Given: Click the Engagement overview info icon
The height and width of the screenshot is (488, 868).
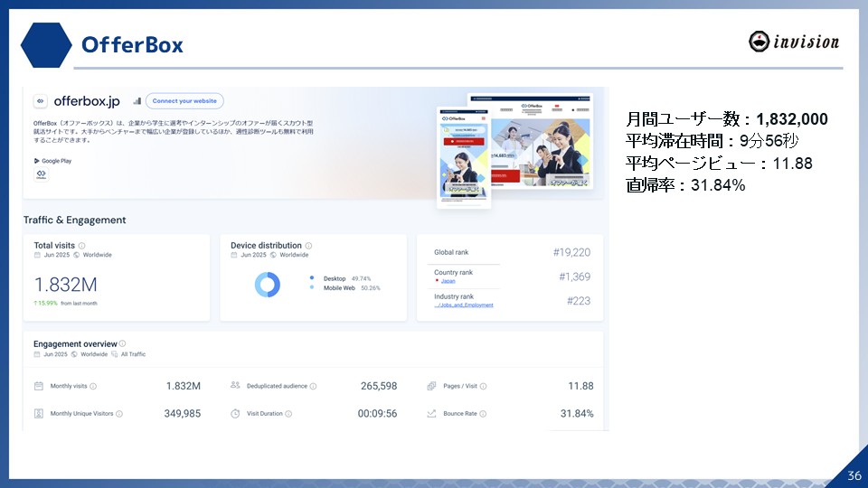Looking at the screenshot, I should (122, 343).
